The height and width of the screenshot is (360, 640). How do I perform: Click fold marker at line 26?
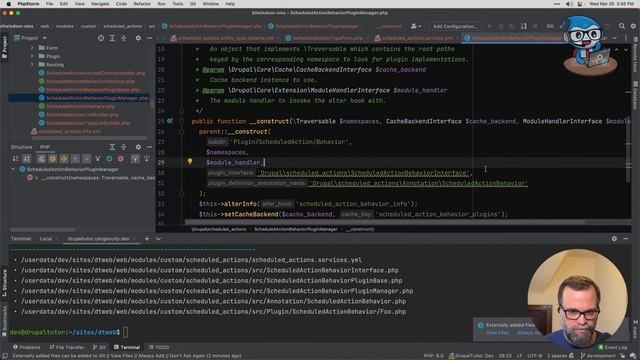coord(182,131)
